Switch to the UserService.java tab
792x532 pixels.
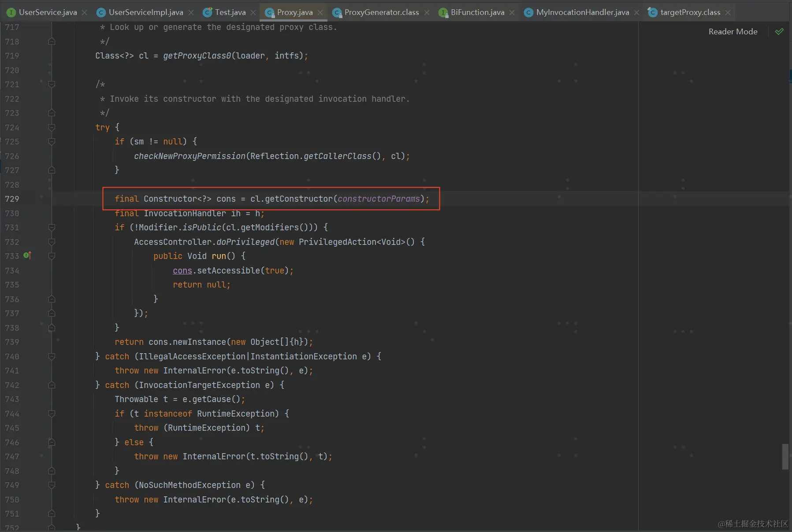coord(47,12)
